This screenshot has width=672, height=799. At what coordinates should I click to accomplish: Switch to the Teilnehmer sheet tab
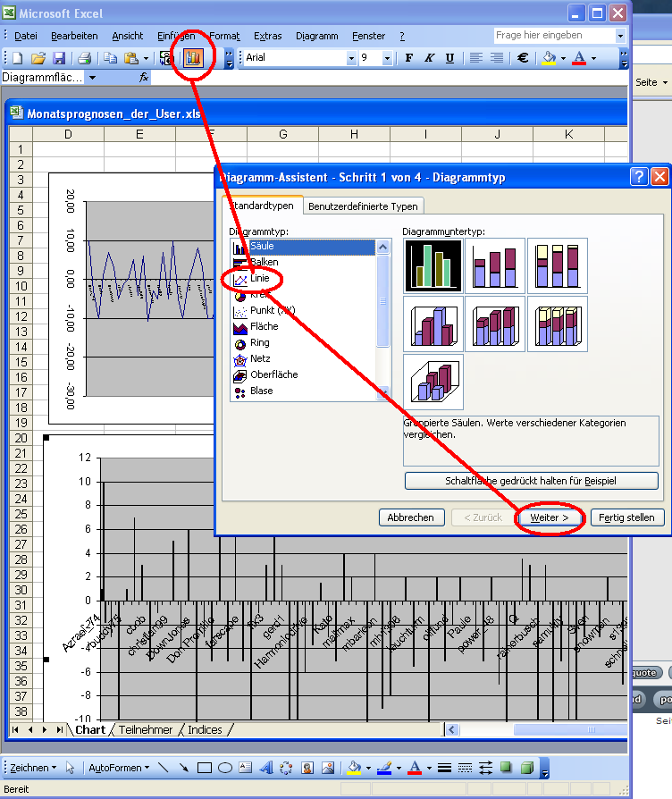click(145, 729)
